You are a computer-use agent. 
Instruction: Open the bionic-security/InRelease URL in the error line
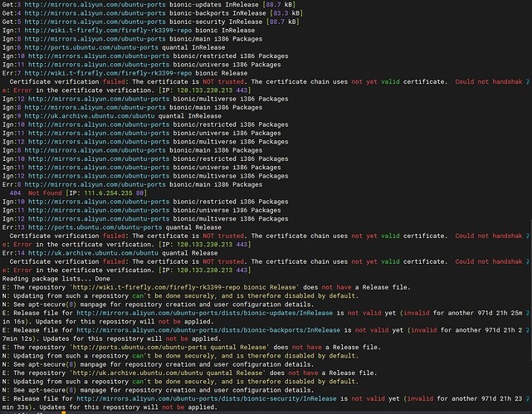click(x=207, y=399)
